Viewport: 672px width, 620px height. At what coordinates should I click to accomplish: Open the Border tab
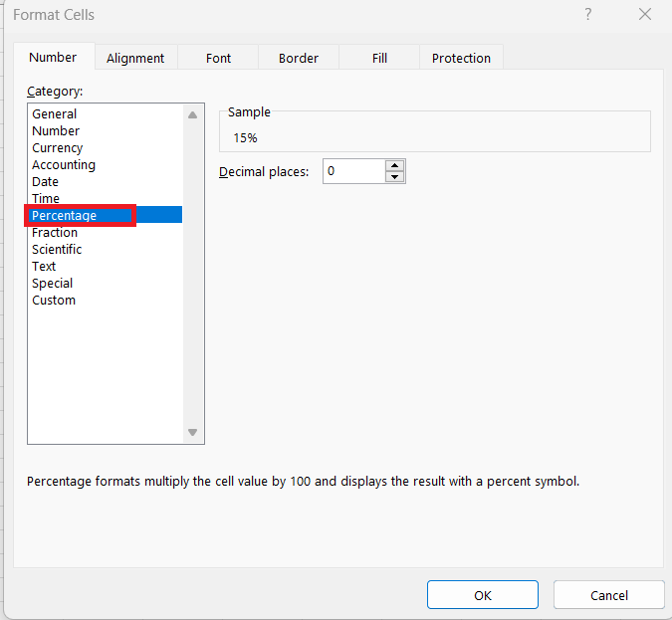coord(299,58)
